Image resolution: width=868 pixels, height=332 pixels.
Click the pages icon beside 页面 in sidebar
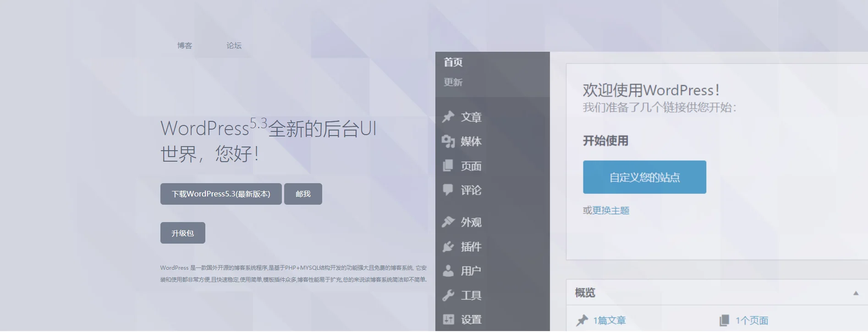tap(448, 166)
